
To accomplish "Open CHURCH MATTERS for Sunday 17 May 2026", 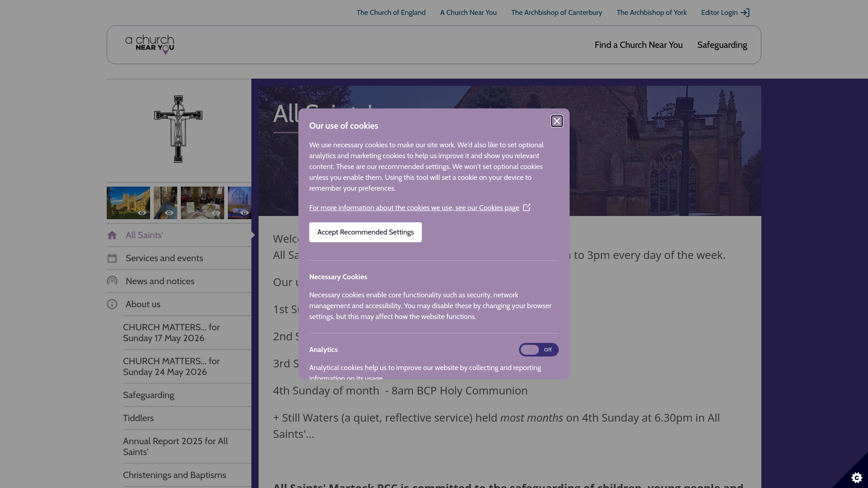I will pyautogui.click(x=187, y=333).
